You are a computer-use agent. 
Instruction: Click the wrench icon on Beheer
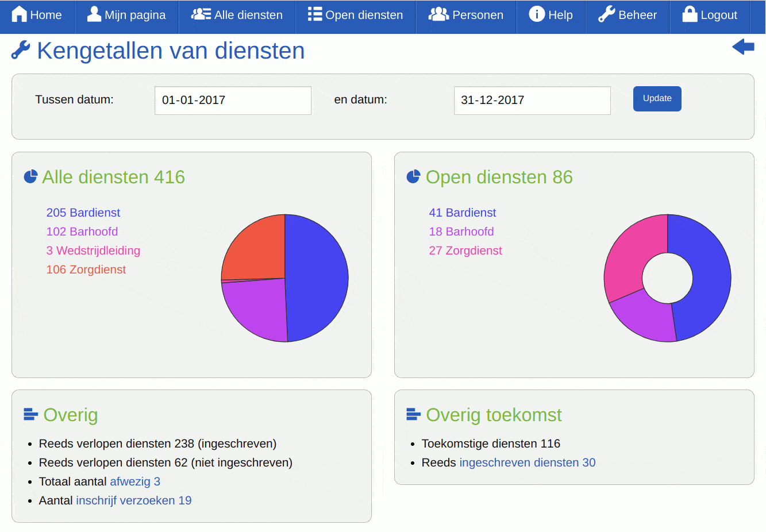[x=606, y=14]
